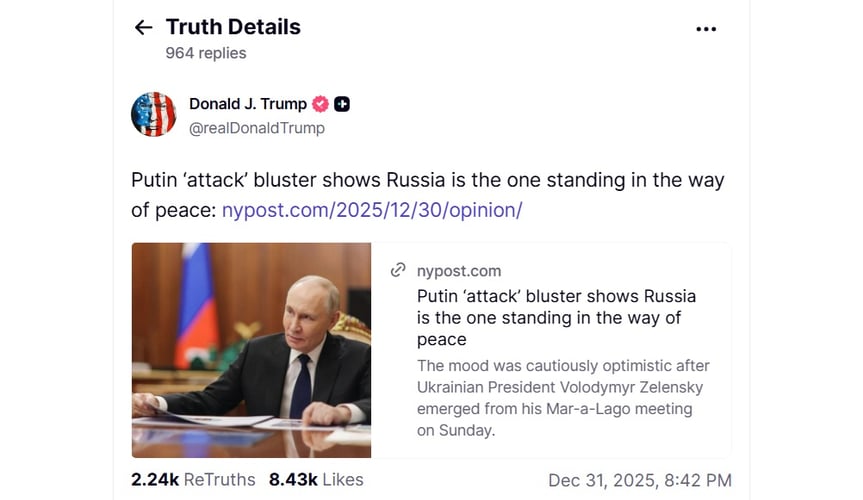Open Donald J. Trump's profile avatar
Viewport: 863px width, 500px height.
pyautogui.click(x=153, y=115)
